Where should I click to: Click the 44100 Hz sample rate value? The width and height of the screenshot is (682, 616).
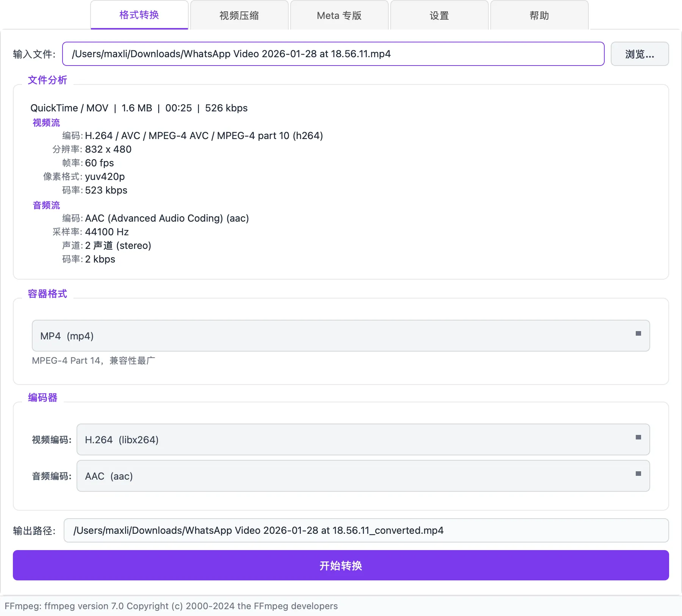(x=107, y=232)
